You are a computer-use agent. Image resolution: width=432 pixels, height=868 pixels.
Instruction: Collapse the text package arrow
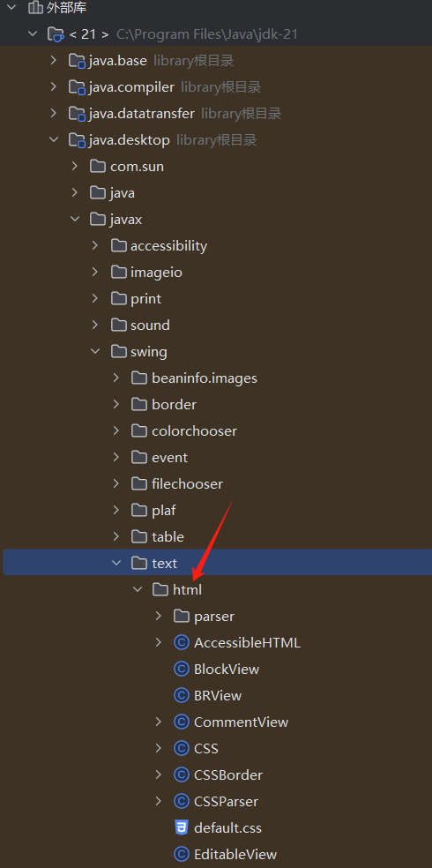click(x=116, y=563)
